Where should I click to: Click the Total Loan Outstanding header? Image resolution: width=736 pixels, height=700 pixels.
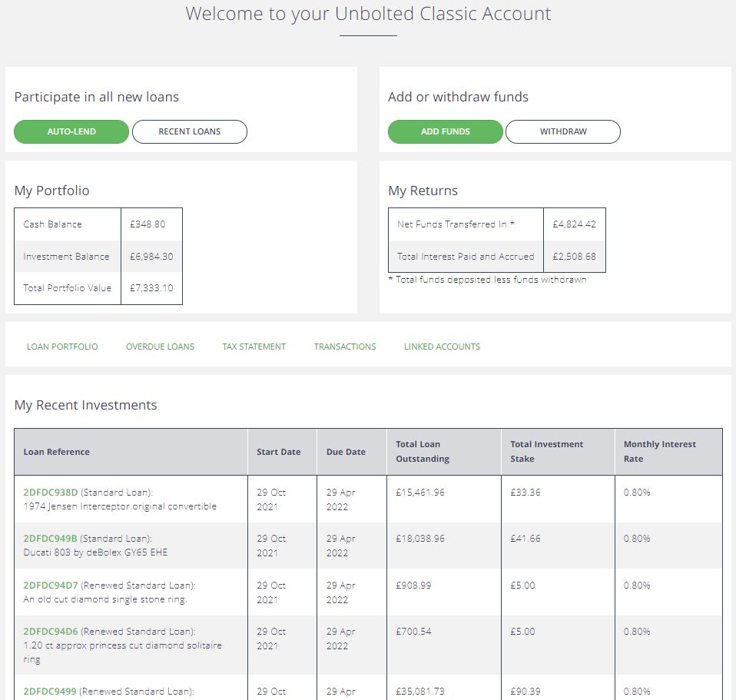coord(423,451)
